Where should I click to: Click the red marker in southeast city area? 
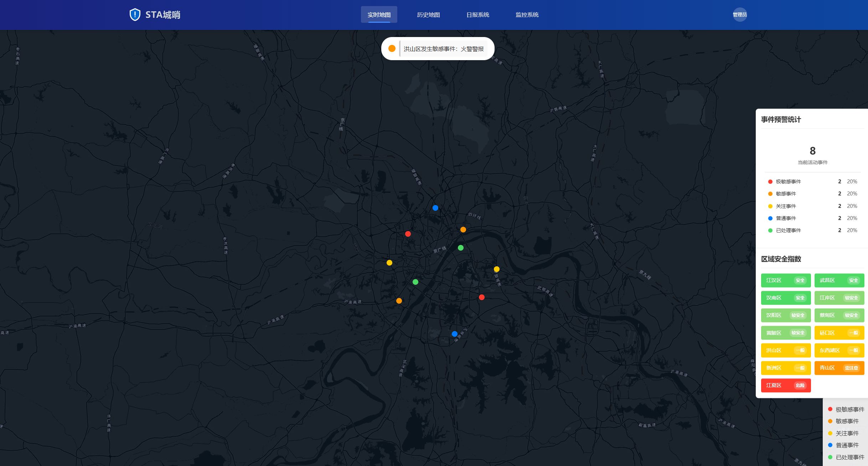click(482, 297)
